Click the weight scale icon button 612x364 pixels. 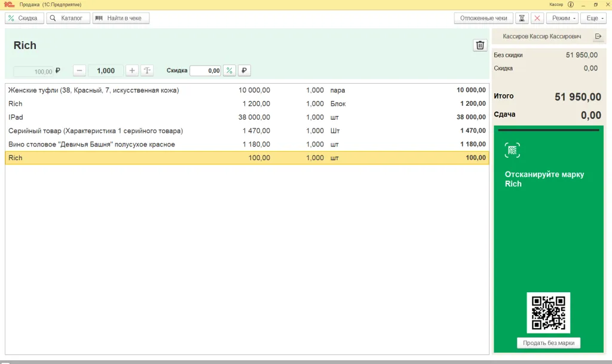[x=147, y=71]
